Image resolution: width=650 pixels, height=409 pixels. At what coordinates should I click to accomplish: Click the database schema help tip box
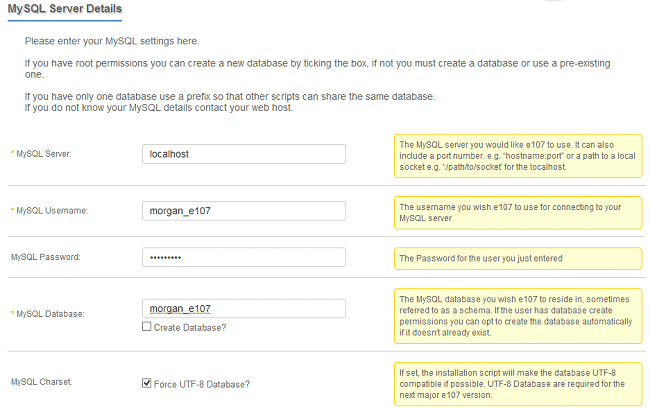pos(518,314)
